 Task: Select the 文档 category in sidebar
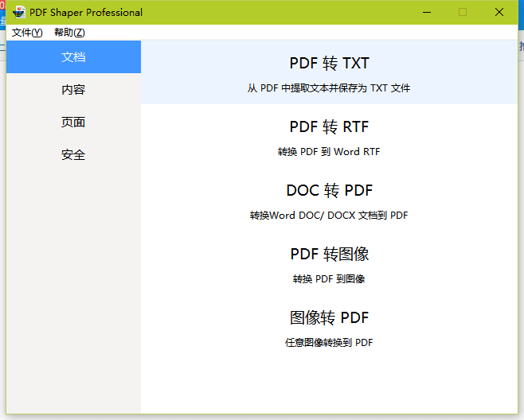73,57
